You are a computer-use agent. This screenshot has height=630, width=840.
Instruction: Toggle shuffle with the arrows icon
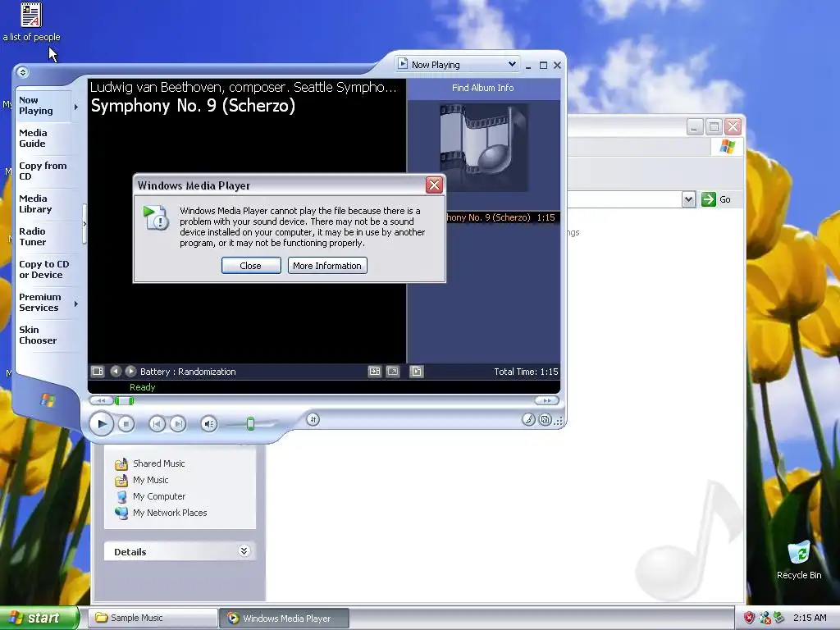tap(313, 419)
